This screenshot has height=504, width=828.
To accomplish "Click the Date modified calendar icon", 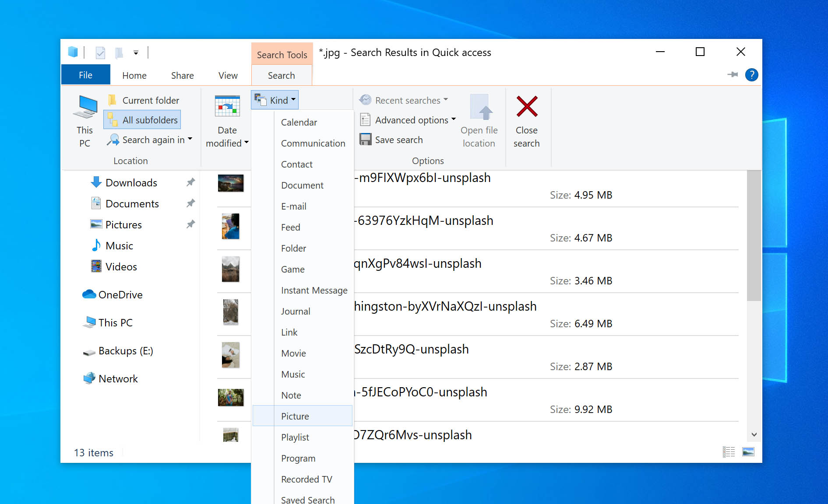I will (227, 106).
